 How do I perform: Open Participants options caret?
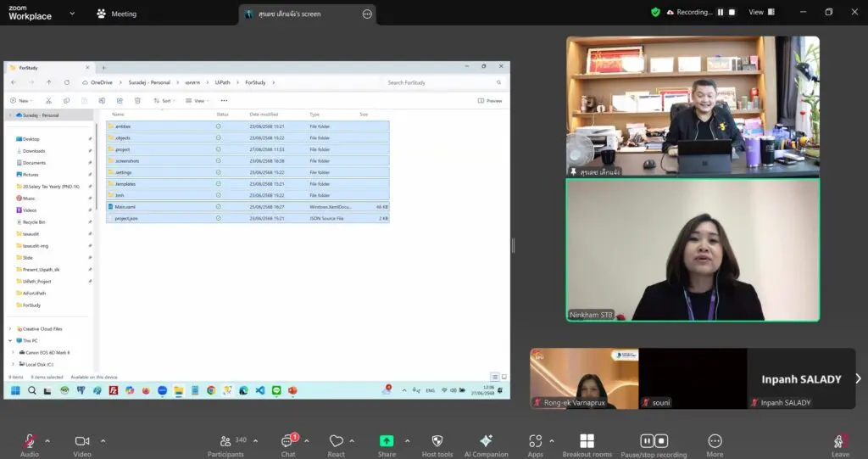click(x=255, y=441)
